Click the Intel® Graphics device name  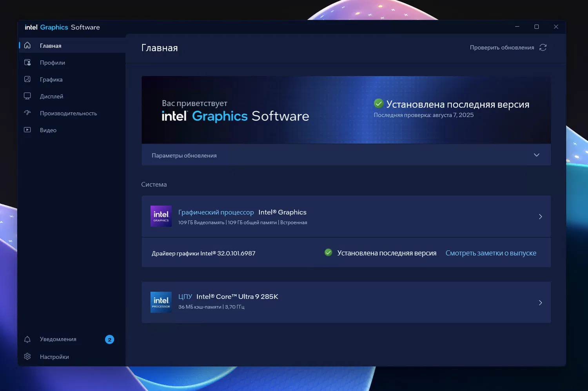coord(283,212)
